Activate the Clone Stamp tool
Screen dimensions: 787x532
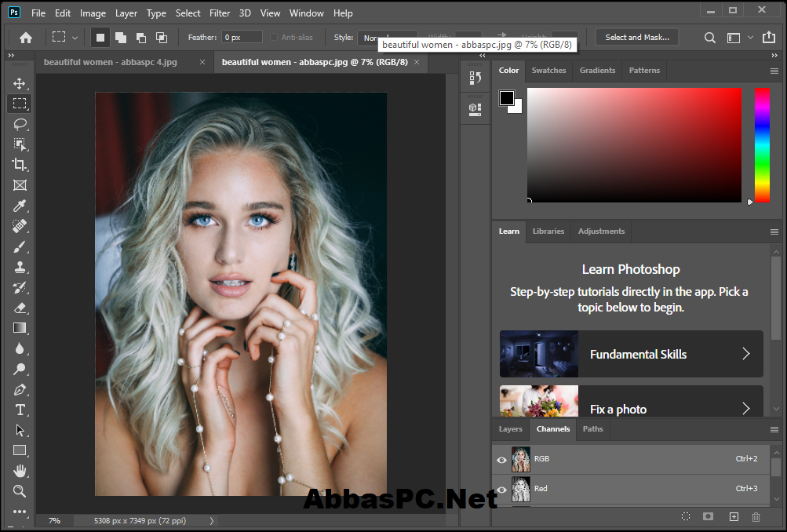pos(20,267)
